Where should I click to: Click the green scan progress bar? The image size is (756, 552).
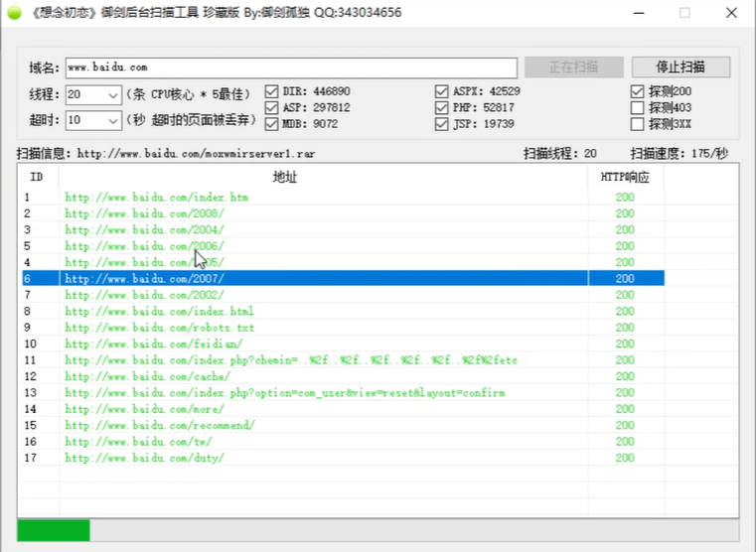[54, 530]
